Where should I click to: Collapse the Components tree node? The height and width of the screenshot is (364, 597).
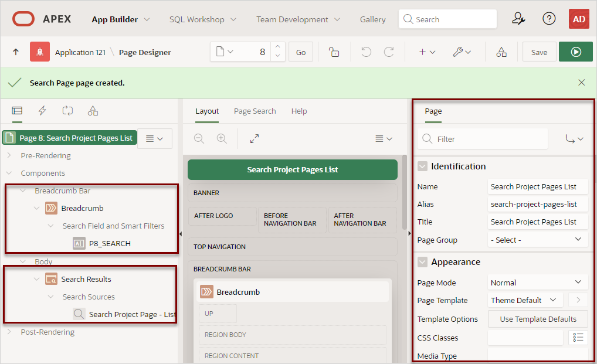point(9,173)
